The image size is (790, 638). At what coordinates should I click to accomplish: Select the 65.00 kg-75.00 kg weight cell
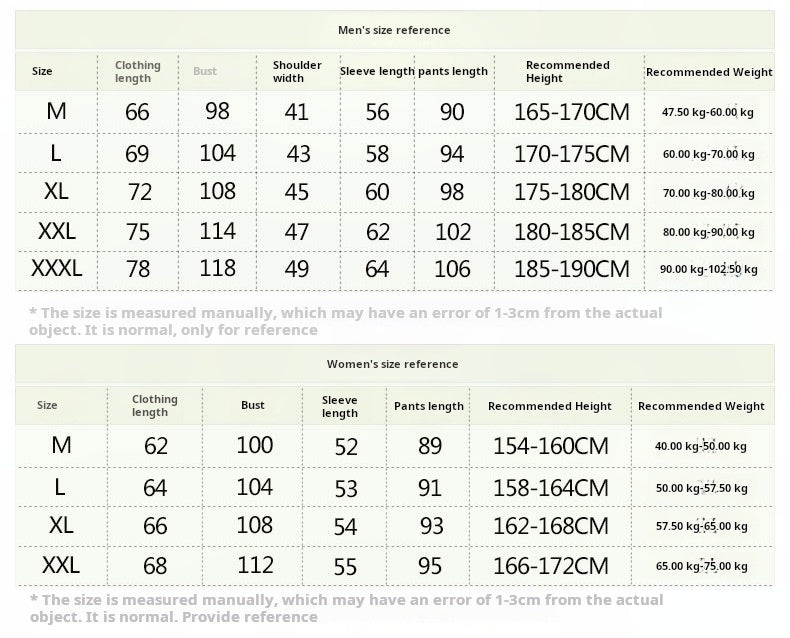tap(700, 566)
